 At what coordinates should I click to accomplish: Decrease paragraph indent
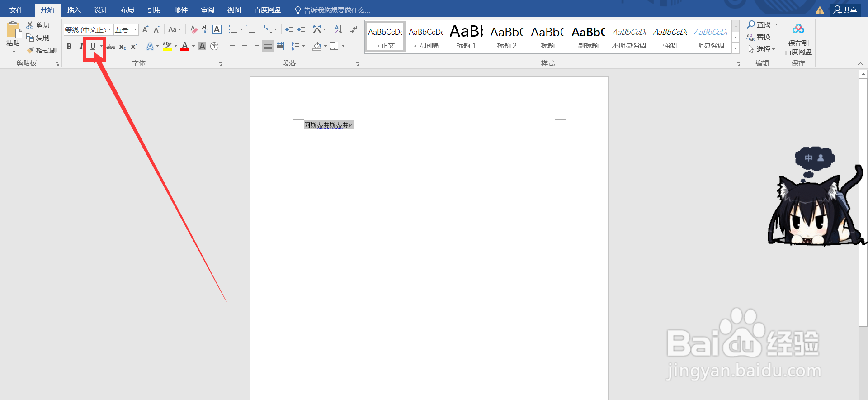coord(289,29)
